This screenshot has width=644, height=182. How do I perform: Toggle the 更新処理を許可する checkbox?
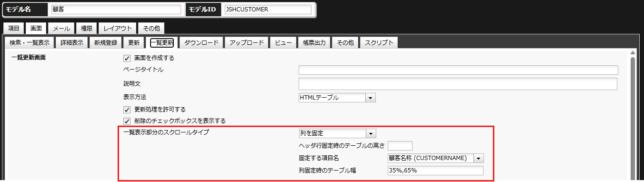coord(127,110)
